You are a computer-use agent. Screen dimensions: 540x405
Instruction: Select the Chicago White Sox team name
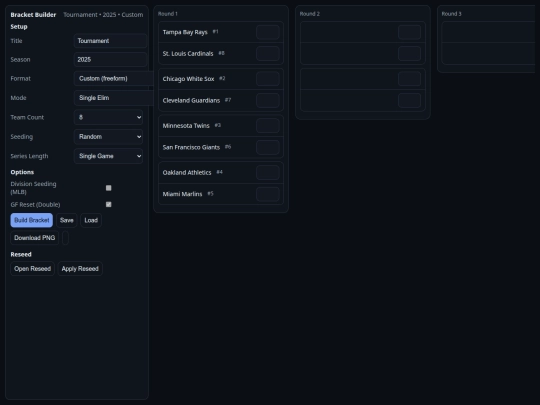click(x=188, y=79)
